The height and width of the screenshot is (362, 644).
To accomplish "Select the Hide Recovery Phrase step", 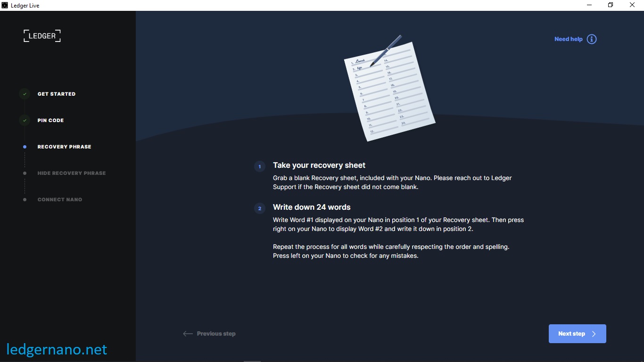I will [x=72, y=173].
